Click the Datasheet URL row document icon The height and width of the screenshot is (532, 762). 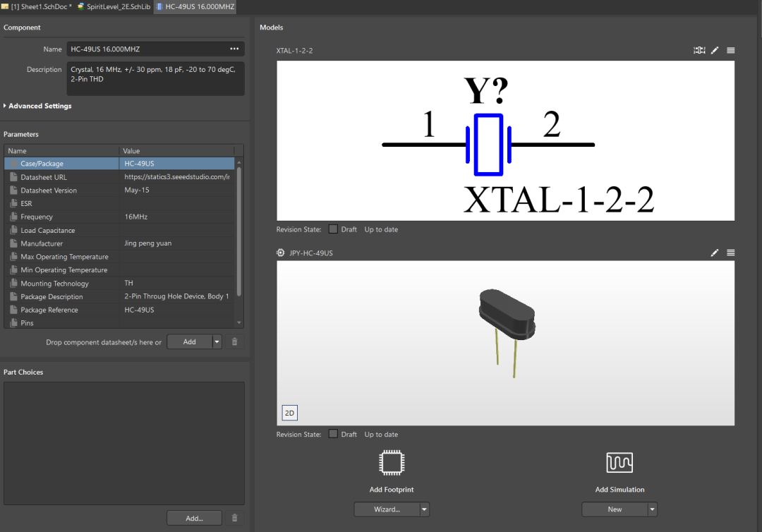pos(13,177)
